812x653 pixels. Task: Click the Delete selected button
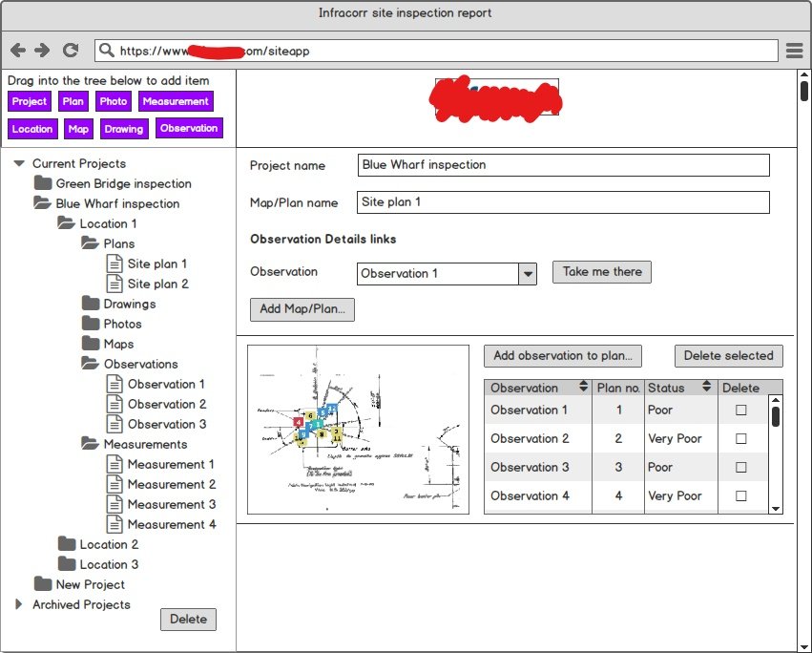coord(729,356)
